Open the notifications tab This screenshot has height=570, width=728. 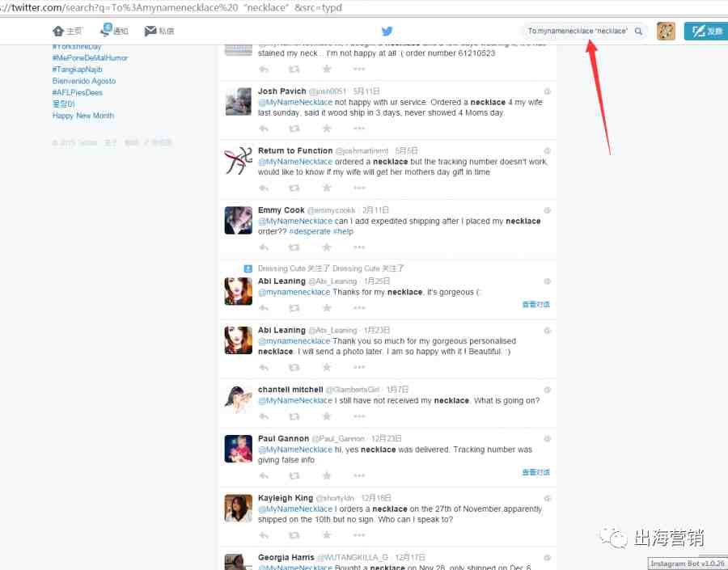(114, 31)
